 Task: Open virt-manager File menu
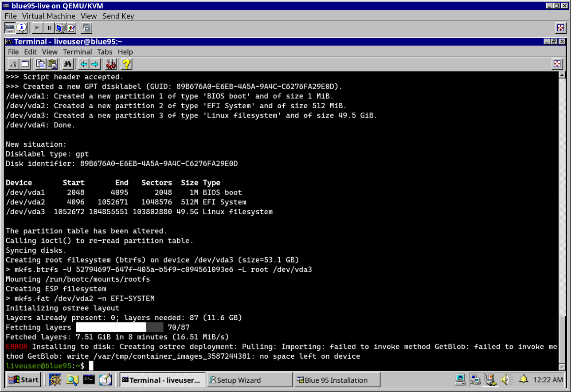[11, 16]
